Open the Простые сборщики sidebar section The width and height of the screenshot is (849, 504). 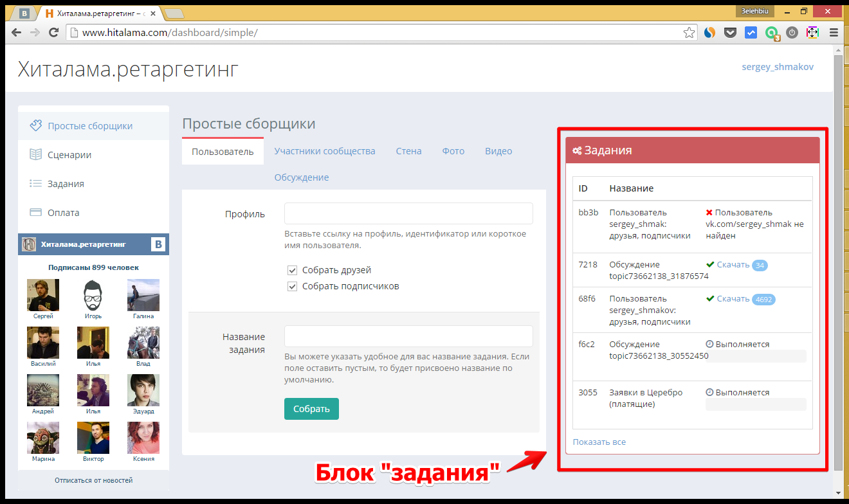pos(93,125)
